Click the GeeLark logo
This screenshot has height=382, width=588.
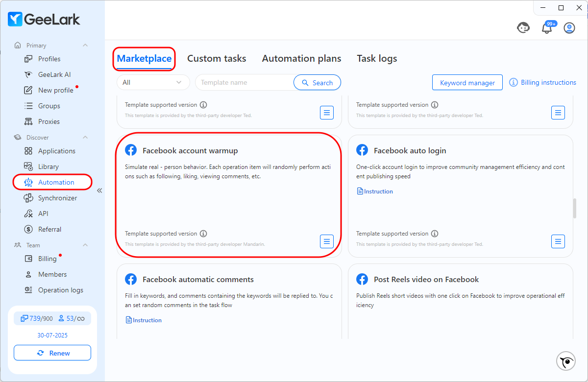coord(44,19)
